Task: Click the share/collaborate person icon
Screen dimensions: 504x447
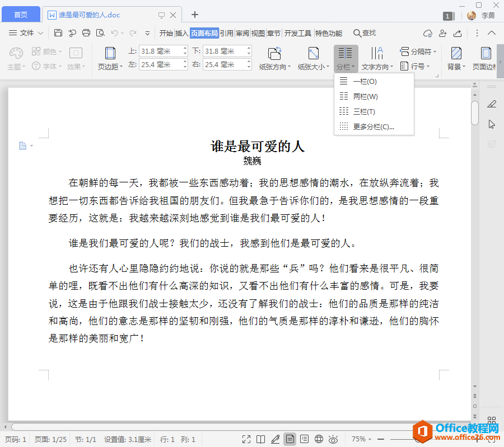Action: [443, 33]
